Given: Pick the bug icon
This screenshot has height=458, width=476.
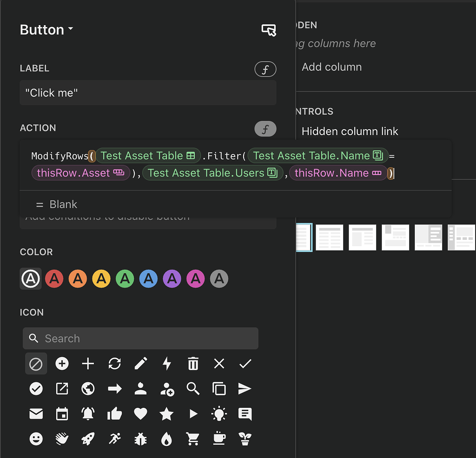Looking at the screenshot, I should click(x=140, y=438).
